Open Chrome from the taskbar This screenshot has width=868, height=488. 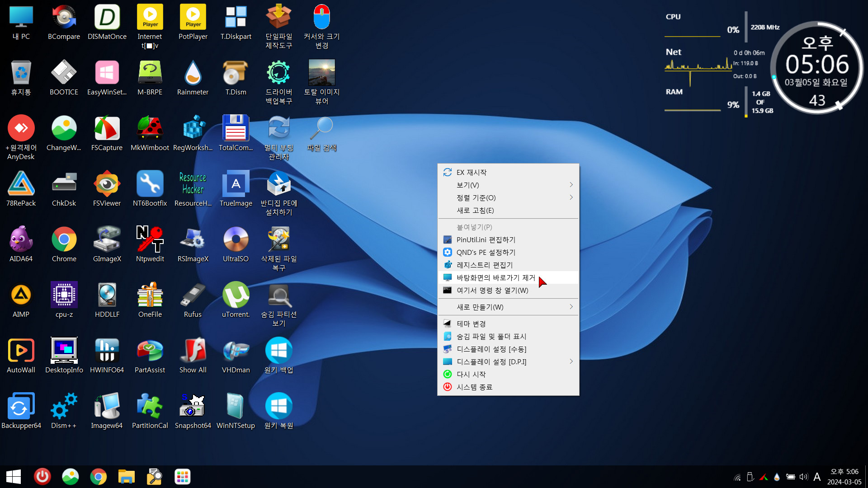click(98, 477)
